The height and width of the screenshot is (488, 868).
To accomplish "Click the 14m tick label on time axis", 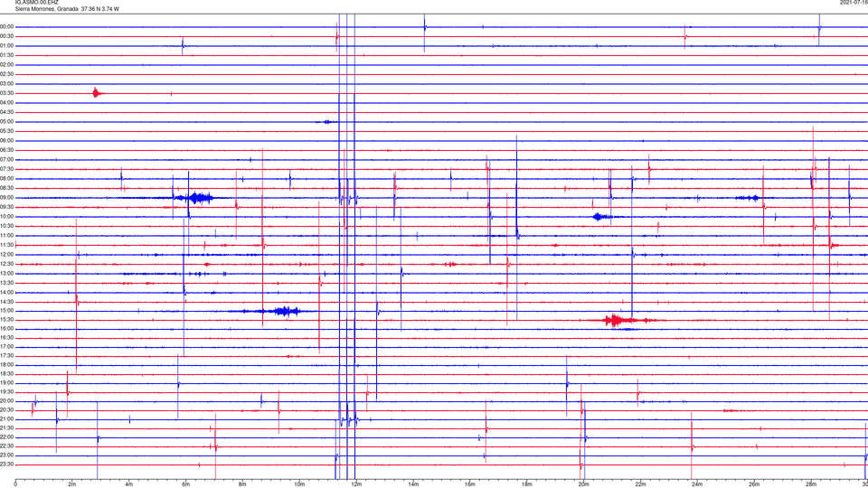I will click(x=413, y=484).
